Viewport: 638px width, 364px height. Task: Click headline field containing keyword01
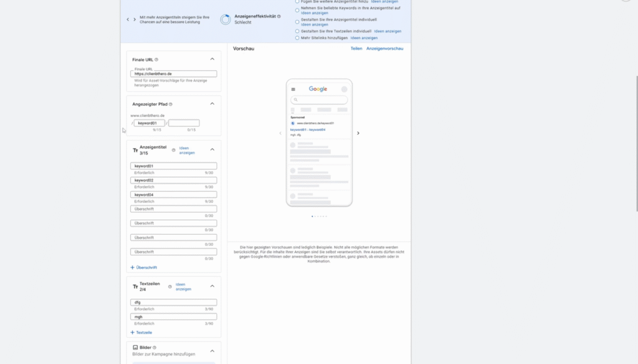(174, 166)
